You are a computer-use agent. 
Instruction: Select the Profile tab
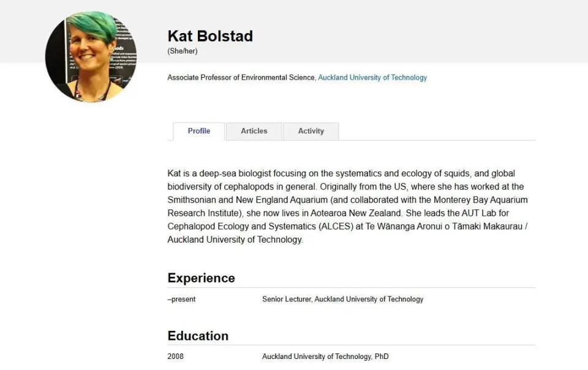198,131
